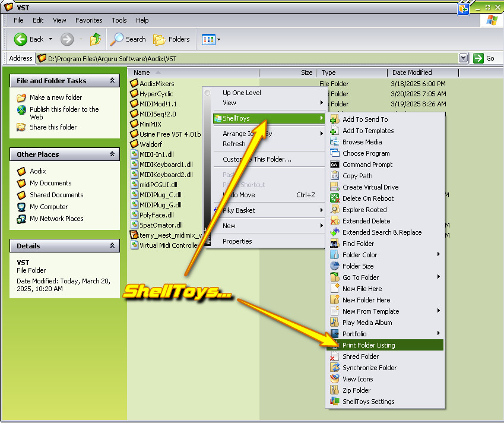Click Publish this folder to the Web

[x=64, y=113]
